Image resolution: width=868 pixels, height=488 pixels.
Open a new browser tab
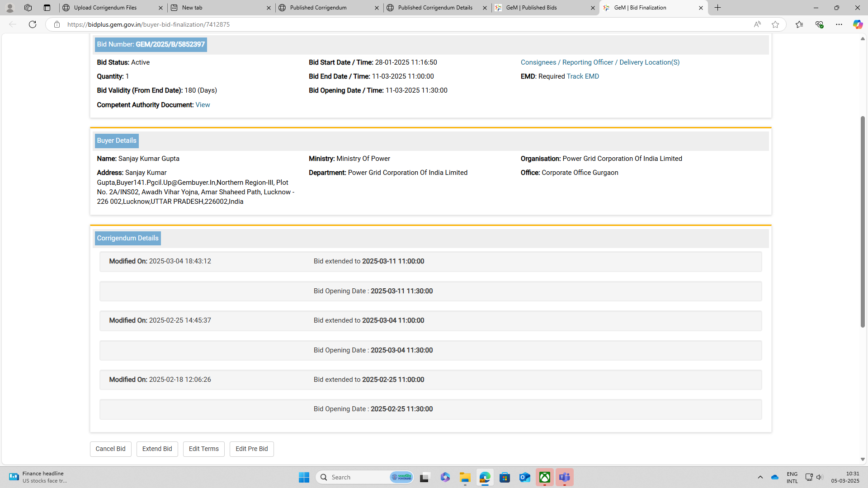[717, 8]
